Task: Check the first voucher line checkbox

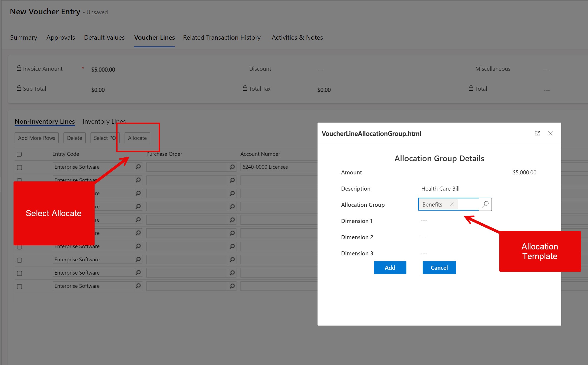Action: pyautogui.click(x=19, y=167)
